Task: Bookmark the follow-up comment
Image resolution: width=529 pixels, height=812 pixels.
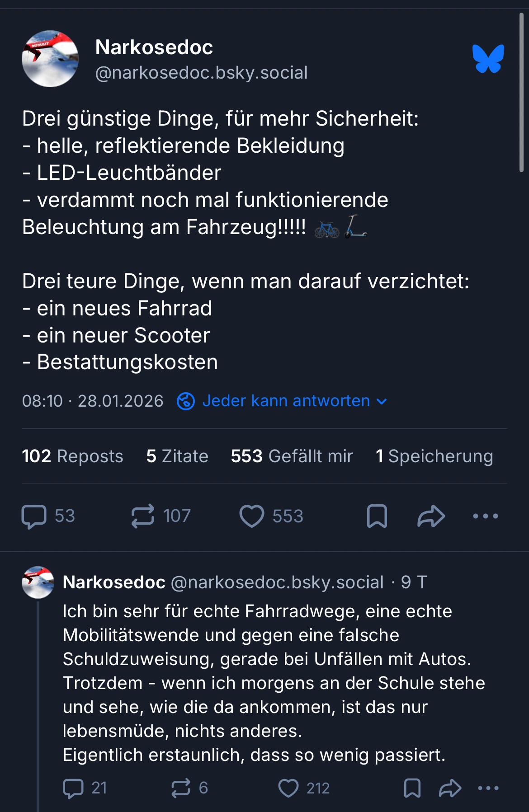Action: pos(412,789)
